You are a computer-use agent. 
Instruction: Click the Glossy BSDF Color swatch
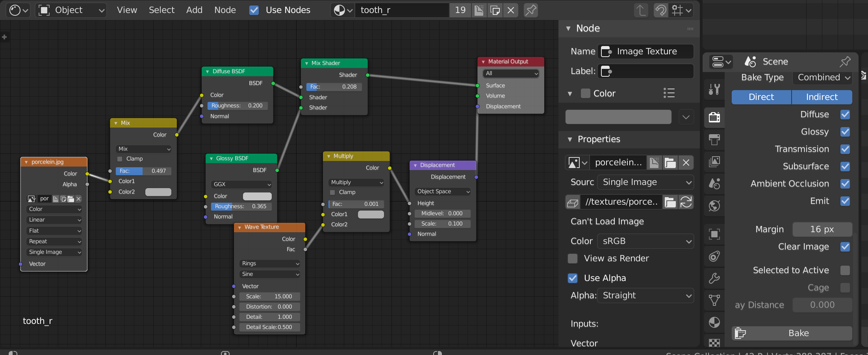257,196
